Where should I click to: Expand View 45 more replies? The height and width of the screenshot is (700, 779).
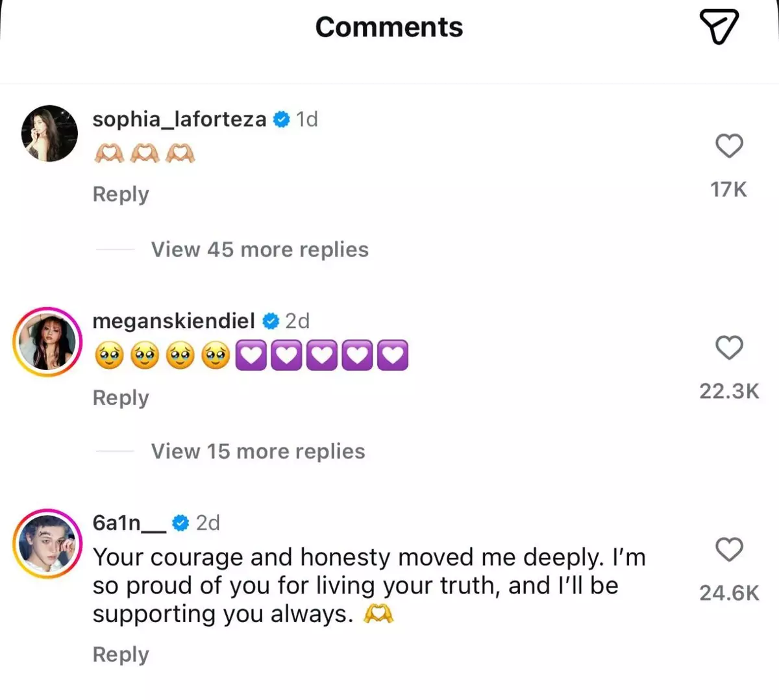coord(260,249)
